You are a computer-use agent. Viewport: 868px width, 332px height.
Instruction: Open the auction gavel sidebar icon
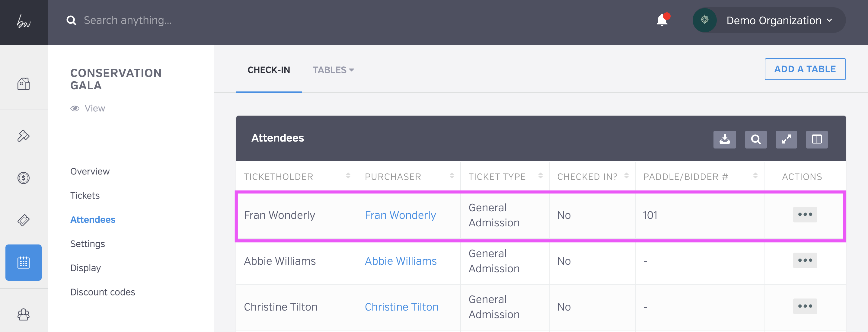pyautogui.click(x=23, y=136)
